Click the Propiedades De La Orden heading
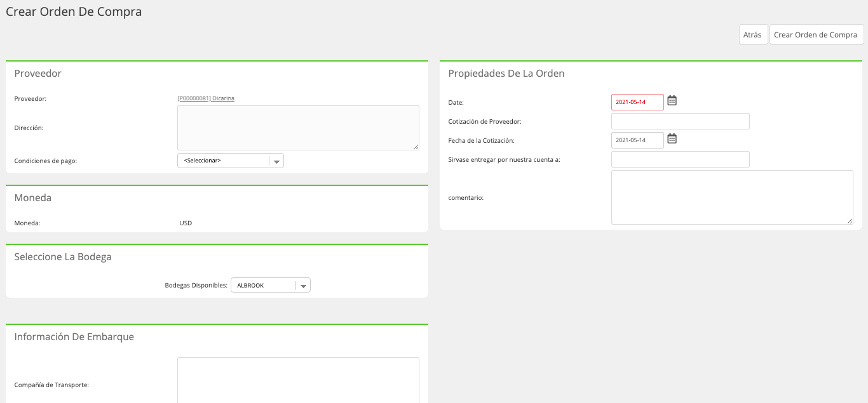 click(x=506, y=74)
